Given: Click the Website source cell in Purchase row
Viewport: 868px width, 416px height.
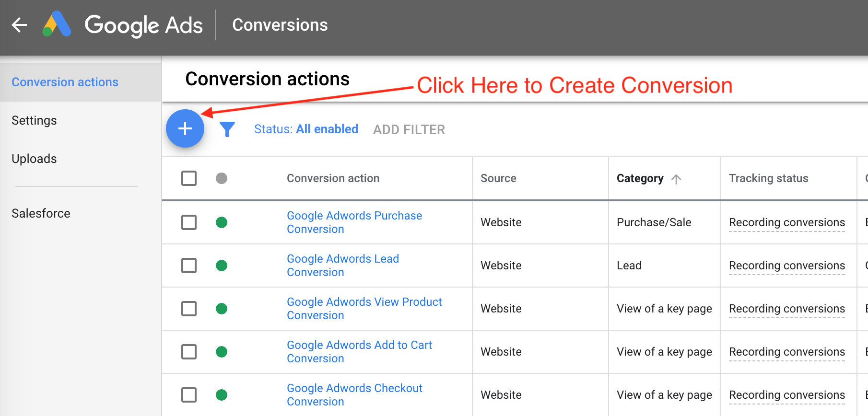Looking at the screenshot, I should coord(501,222).
